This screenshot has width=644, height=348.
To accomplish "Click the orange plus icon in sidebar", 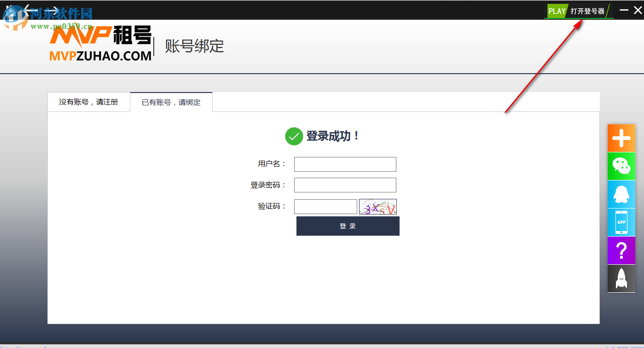I will [x=621, y=138].
